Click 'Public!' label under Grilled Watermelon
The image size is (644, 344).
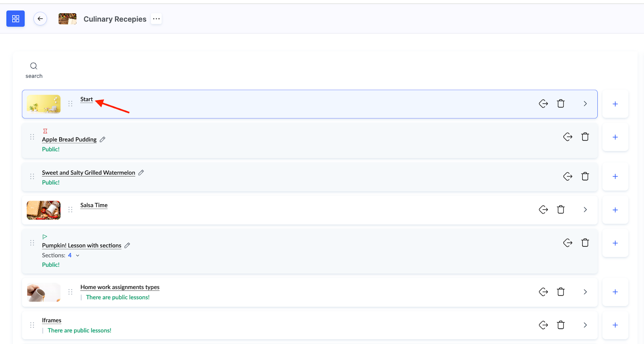(x=51, y=182)
